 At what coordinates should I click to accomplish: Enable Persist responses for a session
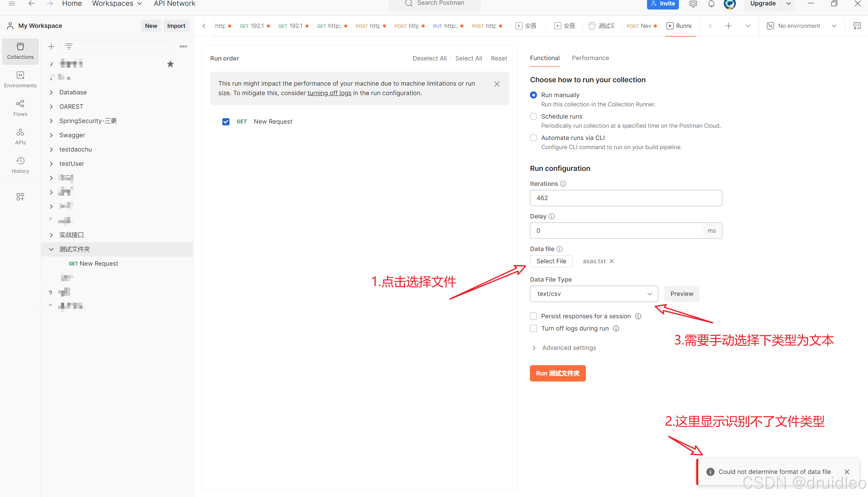pos(533,316)
